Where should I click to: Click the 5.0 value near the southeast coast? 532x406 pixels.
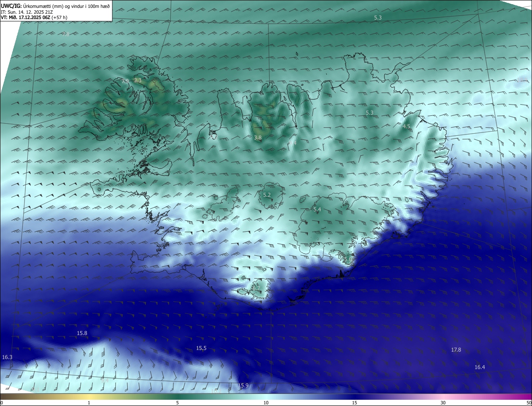pyautogui.click(x=348, y=259)
